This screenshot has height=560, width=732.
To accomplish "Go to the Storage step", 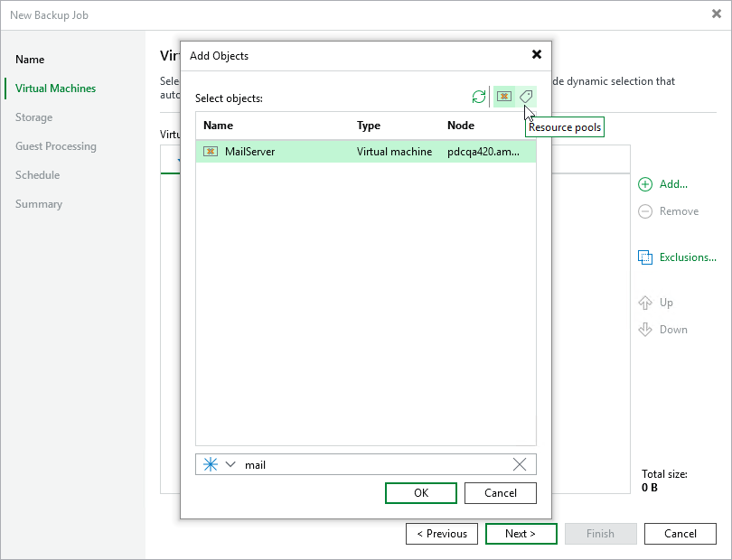I will tap(33, 117).
